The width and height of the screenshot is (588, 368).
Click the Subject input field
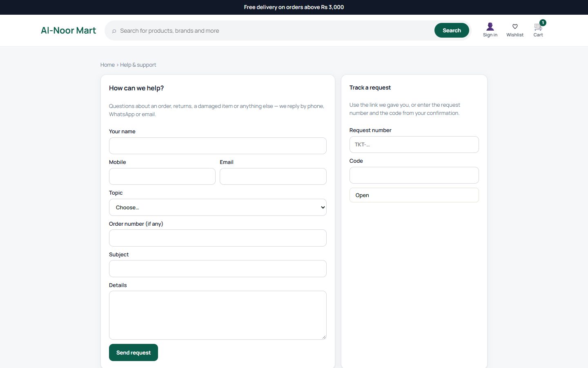pyautogui.click(x=218, y=269)
